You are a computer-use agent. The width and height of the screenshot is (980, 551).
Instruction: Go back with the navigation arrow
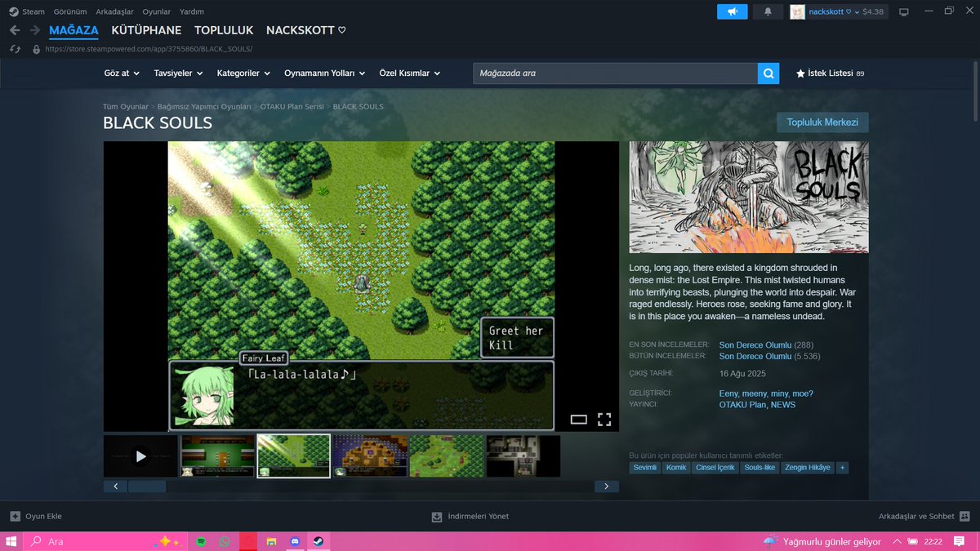click(15, 30)
